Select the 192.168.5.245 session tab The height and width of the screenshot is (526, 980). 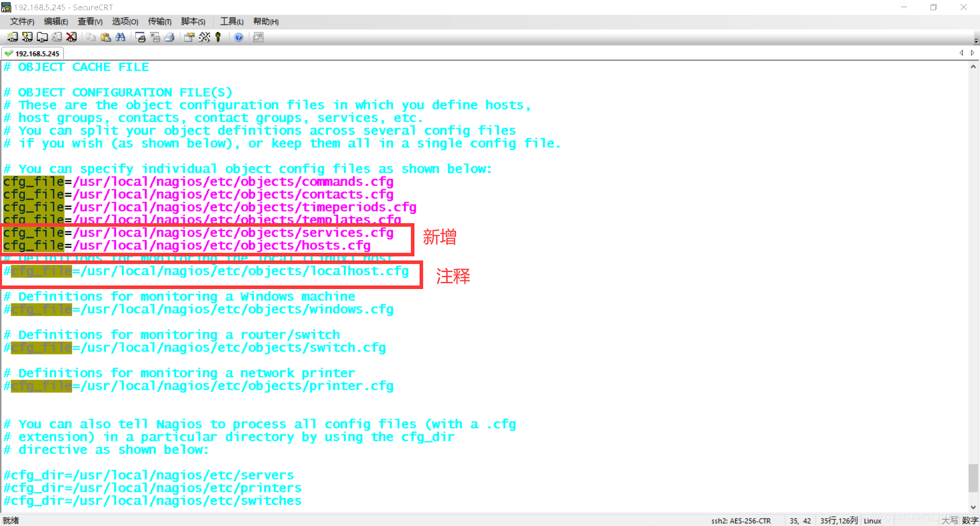(33, 53)
